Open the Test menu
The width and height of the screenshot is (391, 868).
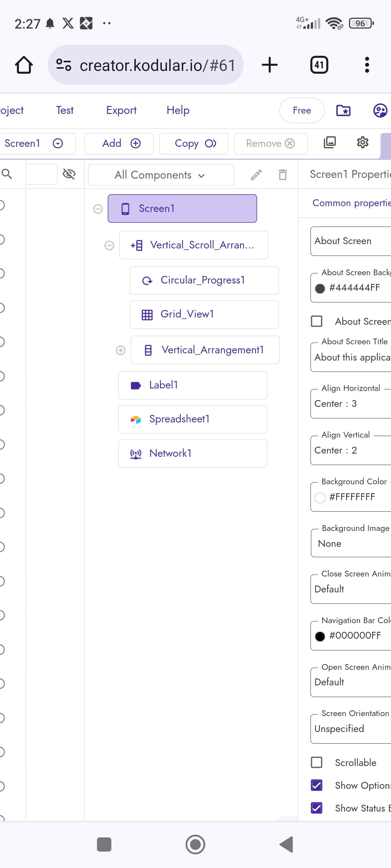click(65, 110)
